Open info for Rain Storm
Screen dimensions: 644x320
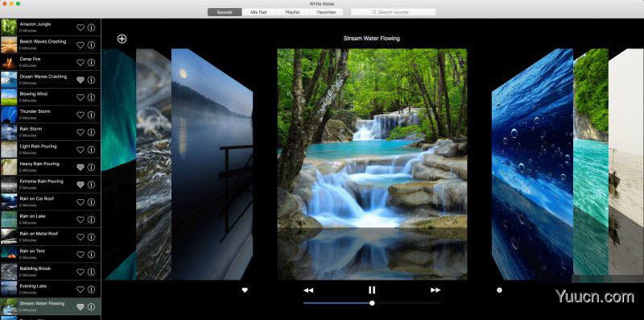pos(91,132)
